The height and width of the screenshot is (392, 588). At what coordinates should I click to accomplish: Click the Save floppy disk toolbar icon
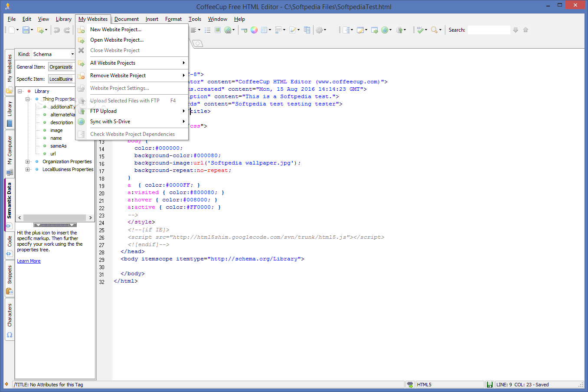click(x=26, y=30)
